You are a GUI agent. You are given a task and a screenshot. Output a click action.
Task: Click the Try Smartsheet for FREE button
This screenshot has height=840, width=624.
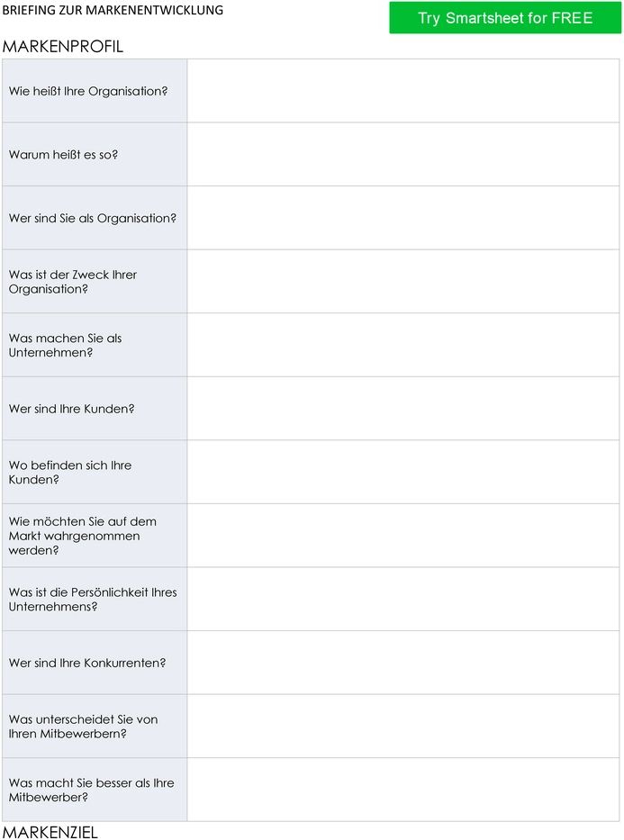[x=505, y=18]
